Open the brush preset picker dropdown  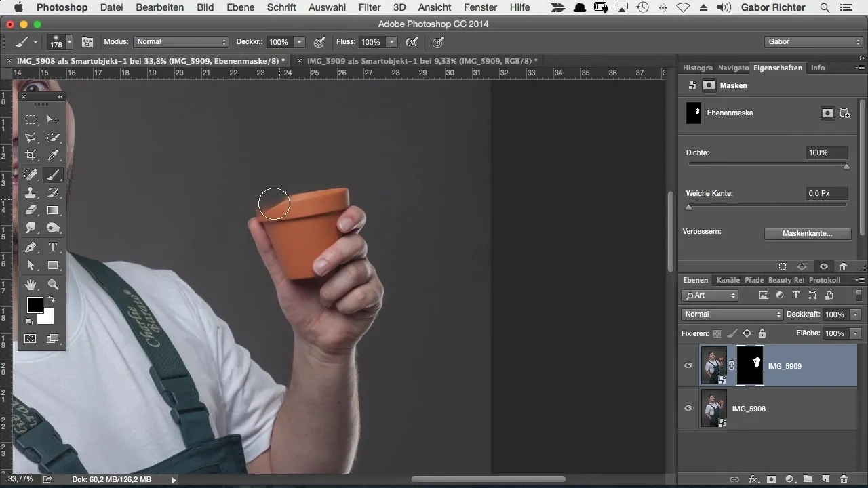(x=68, y=42)
